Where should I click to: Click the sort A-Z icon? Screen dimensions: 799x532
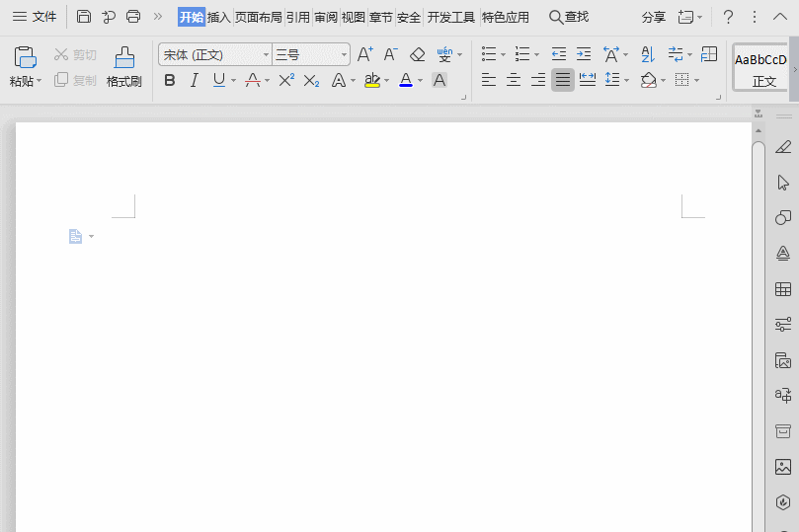coord(648,54)
